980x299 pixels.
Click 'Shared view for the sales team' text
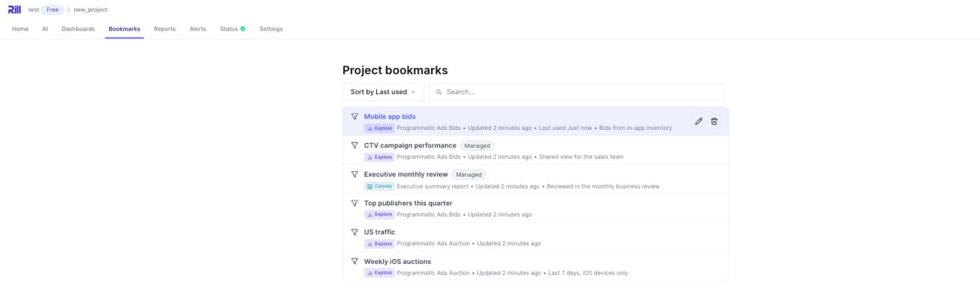581,157
